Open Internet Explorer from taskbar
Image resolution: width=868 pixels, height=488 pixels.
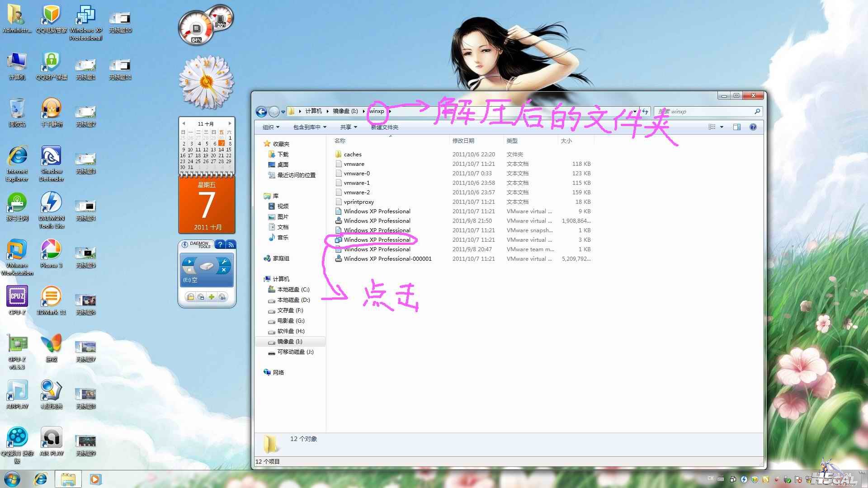coord(41,479)
